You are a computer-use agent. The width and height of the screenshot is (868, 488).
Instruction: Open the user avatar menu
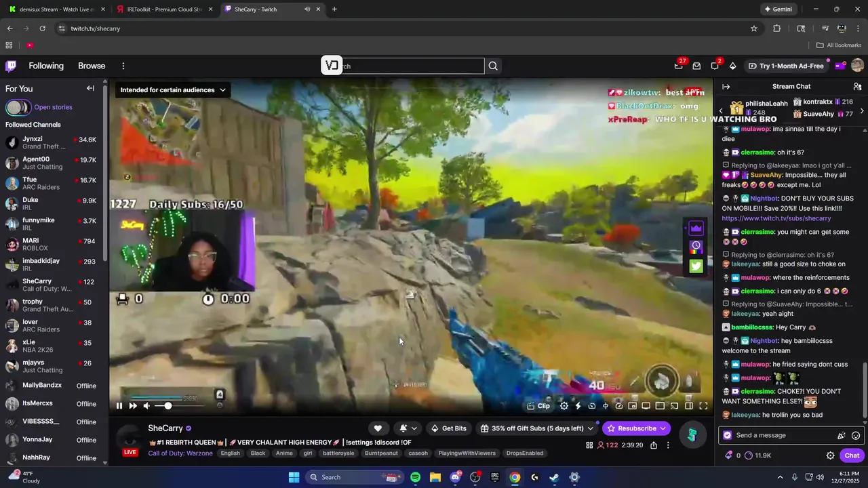pos(857,66)
